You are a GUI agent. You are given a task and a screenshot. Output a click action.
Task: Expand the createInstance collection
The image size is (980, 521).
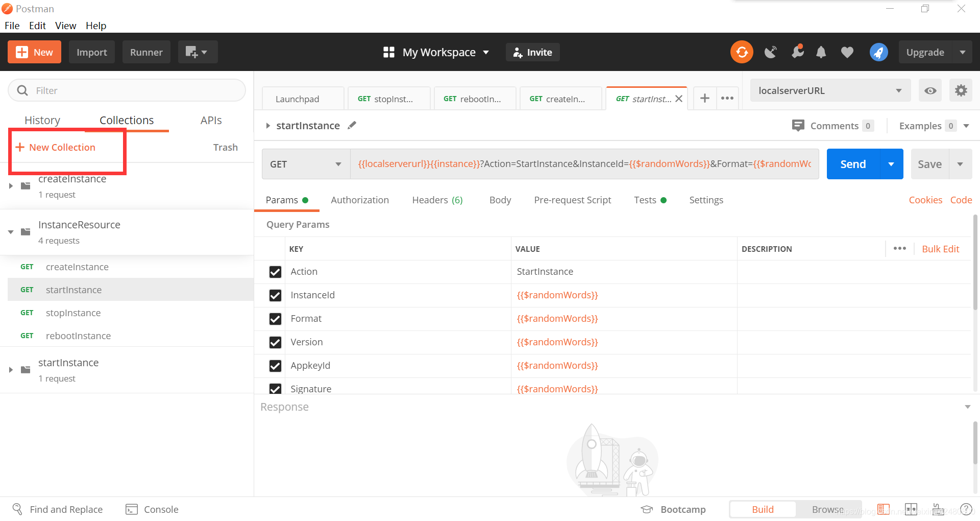[11, 186]
